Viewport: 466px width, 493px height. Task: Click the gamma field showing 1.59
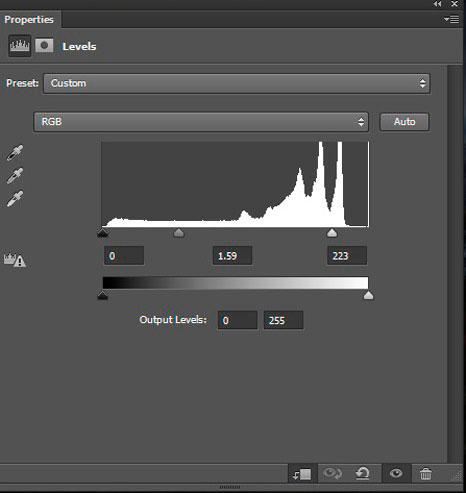coord(232,256)
